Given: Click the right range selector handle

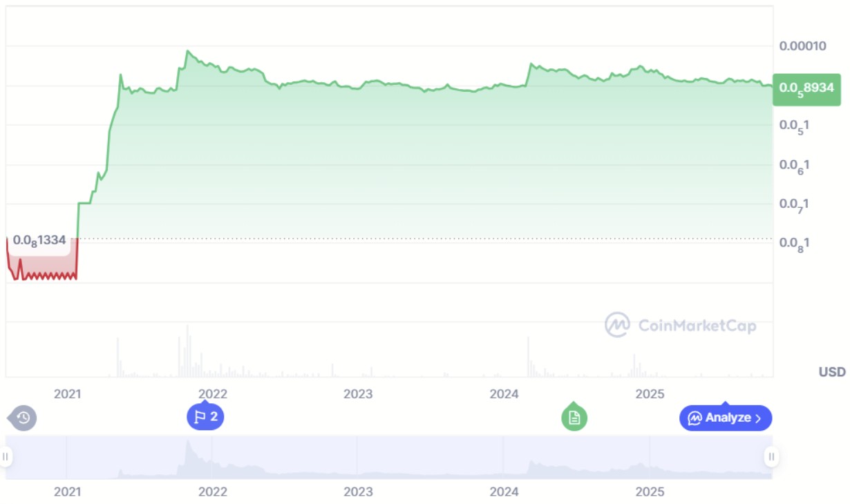Looking at the screenshot, I should click(x=771, y=456).
